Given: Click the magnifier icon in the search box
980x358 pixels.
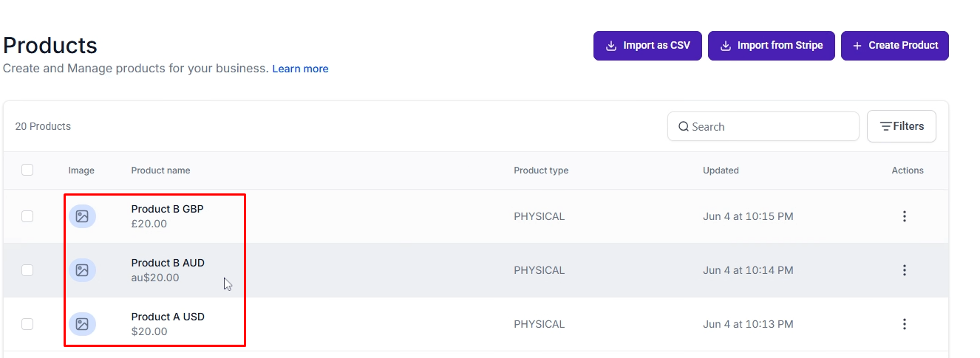Looking at the screenshot, I should pyautogui.click(x=684, y=126).
